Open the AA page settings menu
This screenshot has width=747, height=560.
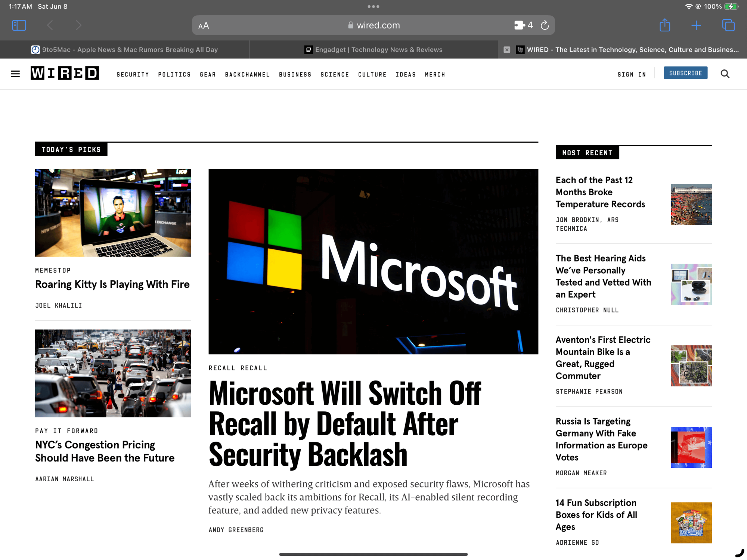(x=204, y=26)
